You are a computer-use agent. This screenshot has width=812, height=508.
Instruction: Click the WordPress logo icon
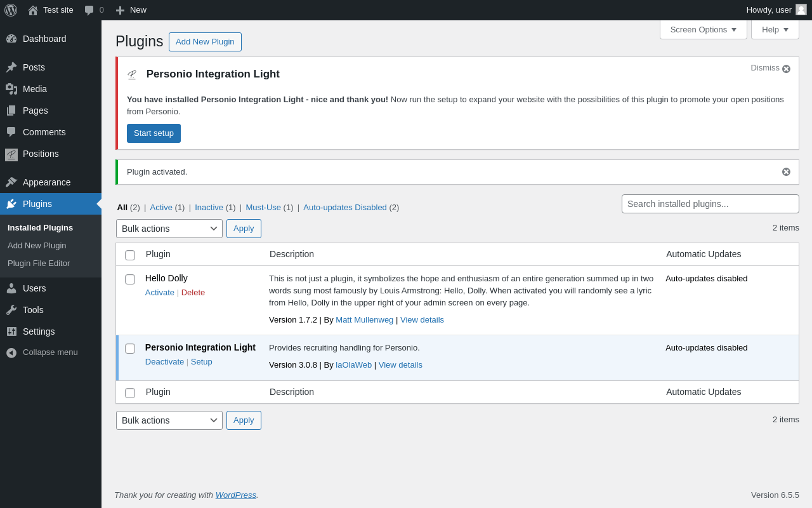11,10
